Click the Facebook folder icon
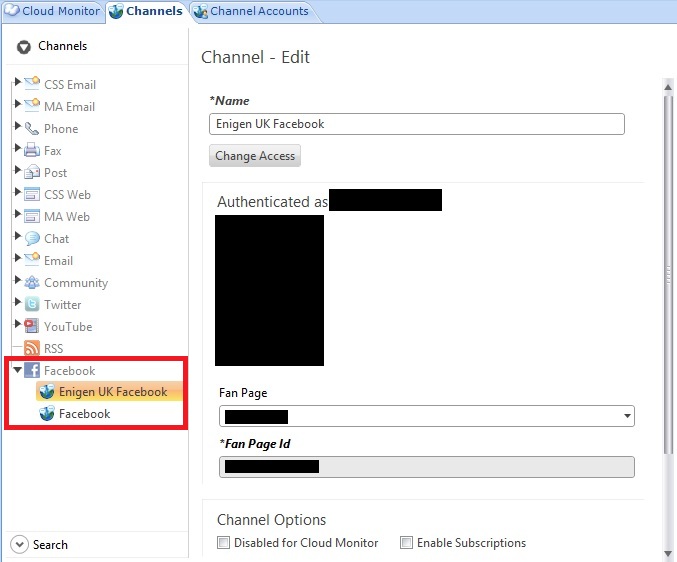 pos(32,371)
